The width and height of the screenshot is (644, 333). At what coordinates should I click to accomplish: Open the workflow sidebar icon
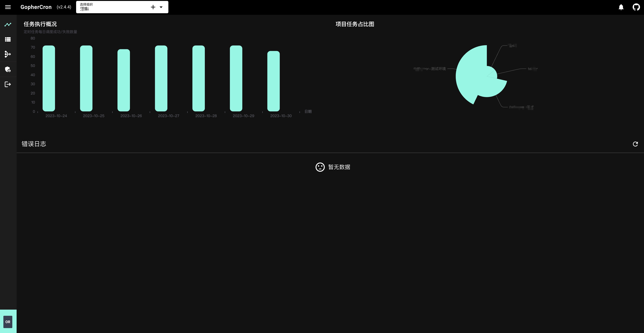[x=8, y=54]
